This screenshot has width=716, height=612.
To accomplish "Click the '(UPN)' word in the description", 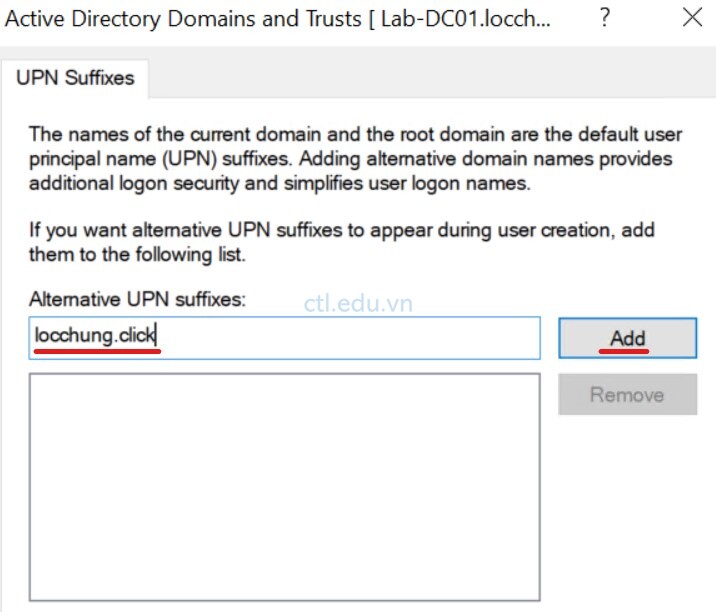I will [x=189, y=159].
